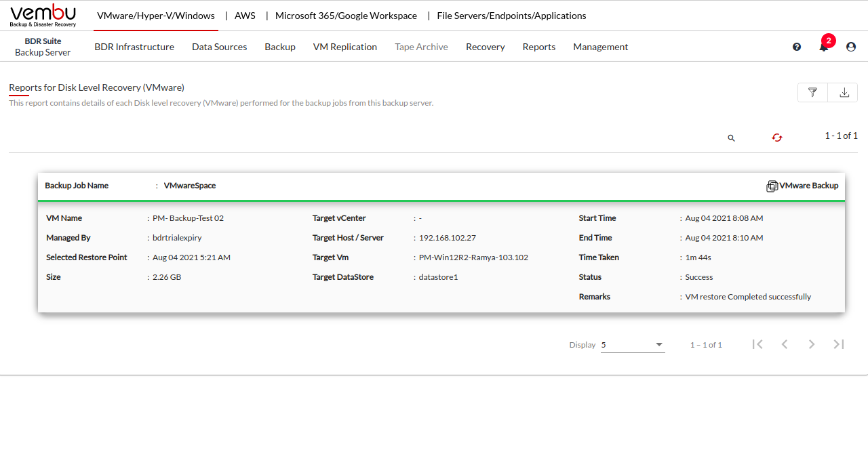The image size is (868, 454).
Task: Go to next page arrow
Action: click(x=812, y=344)
